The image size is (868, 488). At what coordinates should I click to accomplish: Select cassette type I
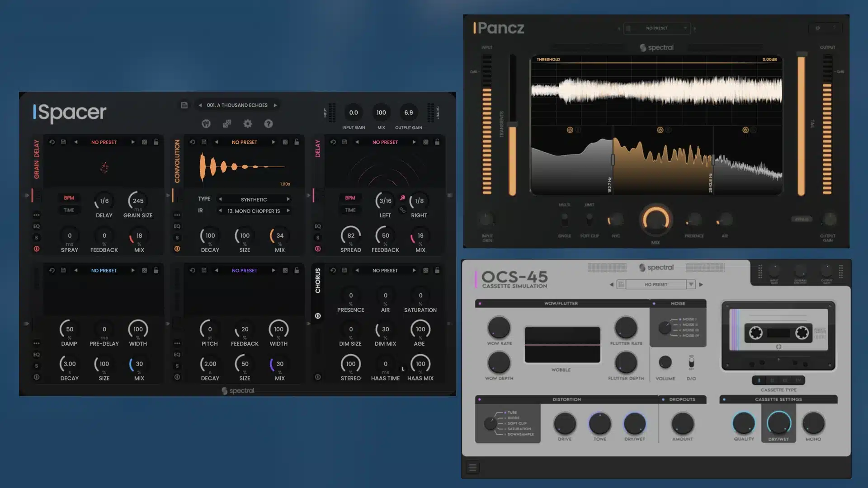pos(759,380)
